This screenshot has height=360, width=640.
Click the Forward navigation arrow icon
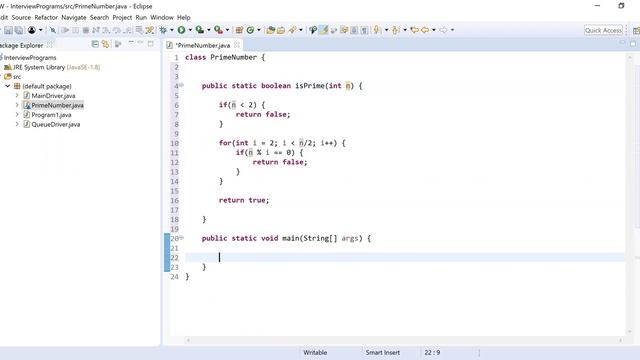click(443, 30)
